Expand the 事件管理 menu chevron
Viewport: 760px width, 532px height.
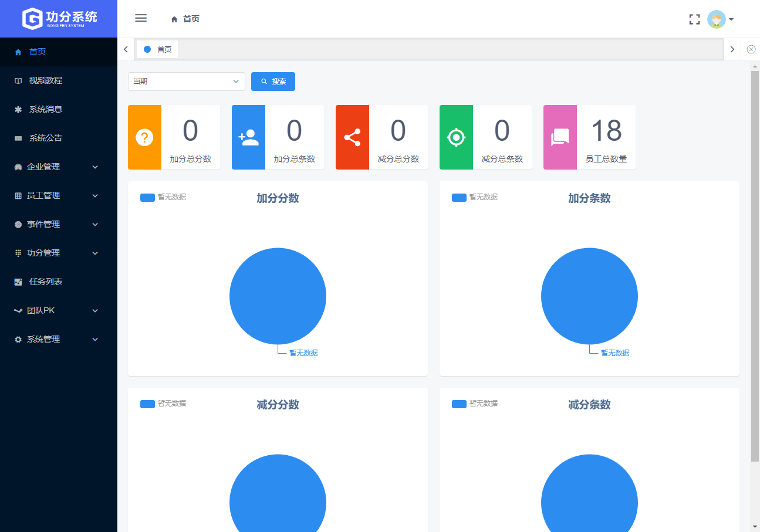95,225
